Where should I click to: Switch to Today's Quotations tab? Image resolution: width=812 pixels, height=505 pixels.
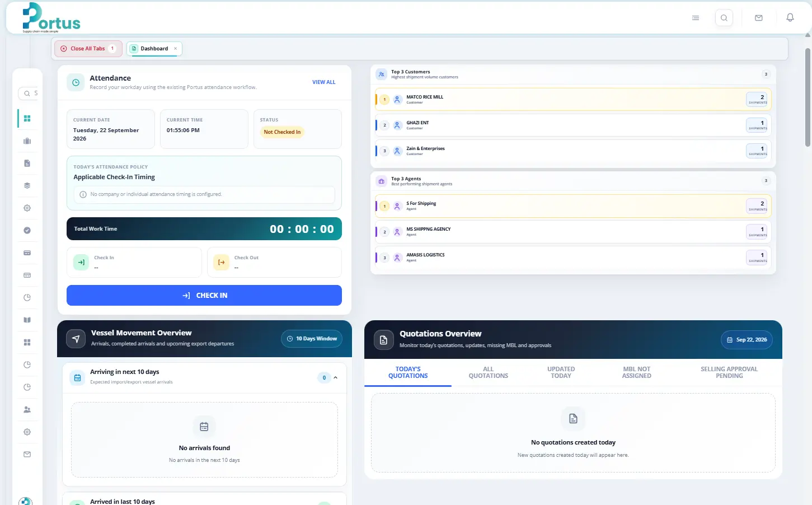pyautogui.click(x=408, y=372)
